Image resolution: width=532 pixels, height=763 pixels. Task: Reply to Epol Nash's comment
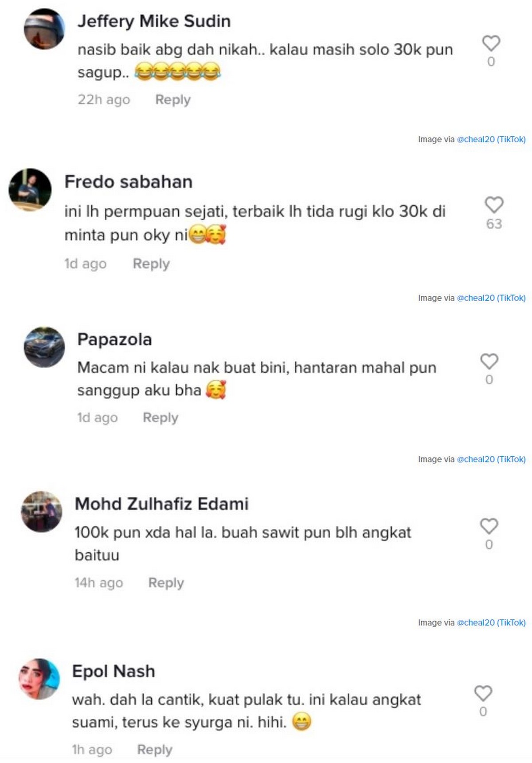pyautogui.click(x=155, y=750)
